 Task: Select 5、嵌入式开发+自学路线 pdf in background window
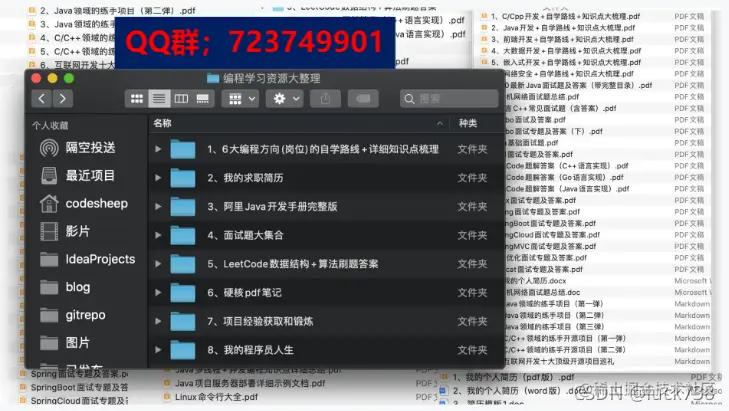(x=566, y=62)
